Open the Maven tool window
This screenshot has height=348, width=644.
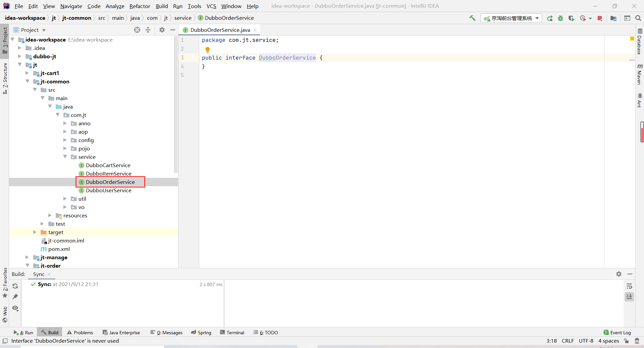coord(640,74)
